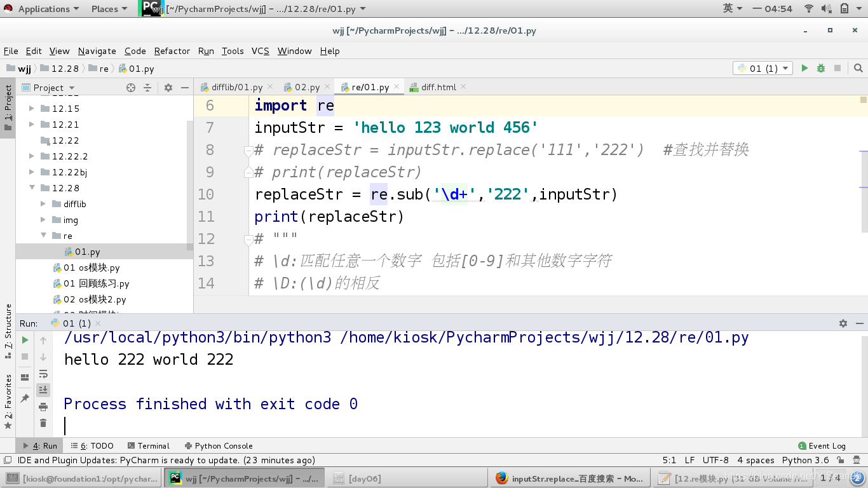Open the Python Console tool window
The height and width of the screenshot is (488, 868).
coord(218,446)
